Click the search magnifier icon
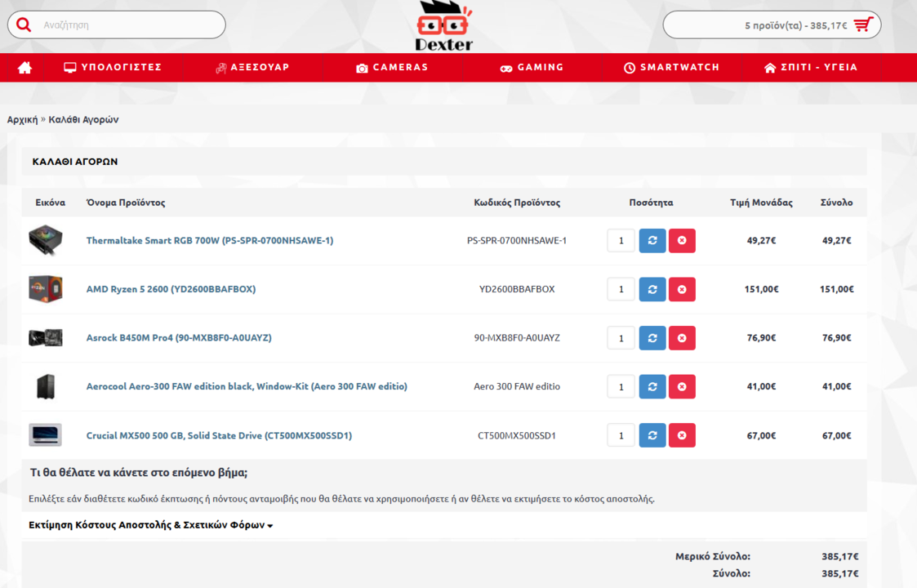This screenshot has width=917, height=588. (24, 24)
